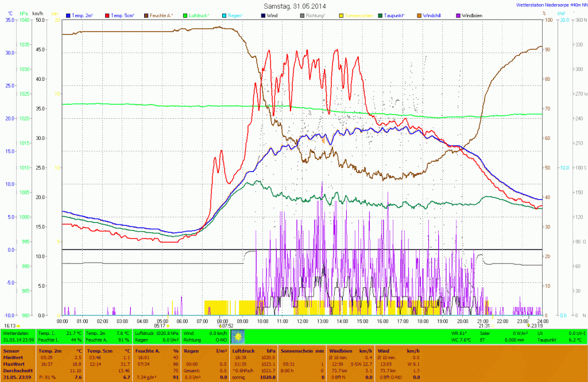
Task: Click the Wetterdaten label in the green panel
Action: (x=15, y=333)
